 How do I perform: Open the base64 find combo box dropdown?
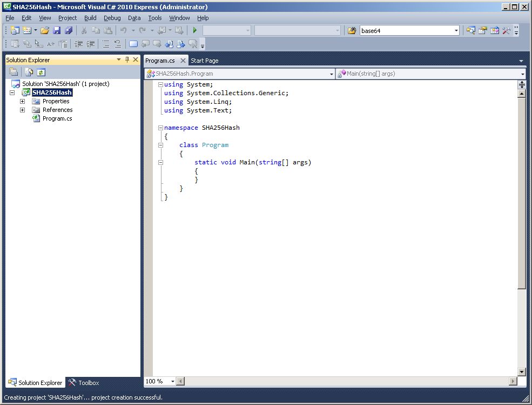pos(456,31)
